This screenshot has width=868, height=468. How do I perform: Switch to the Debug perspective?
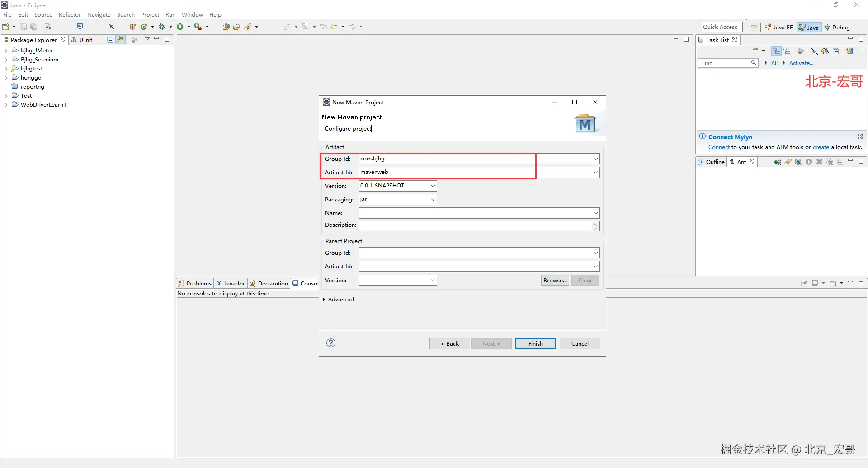pos(837,28)
